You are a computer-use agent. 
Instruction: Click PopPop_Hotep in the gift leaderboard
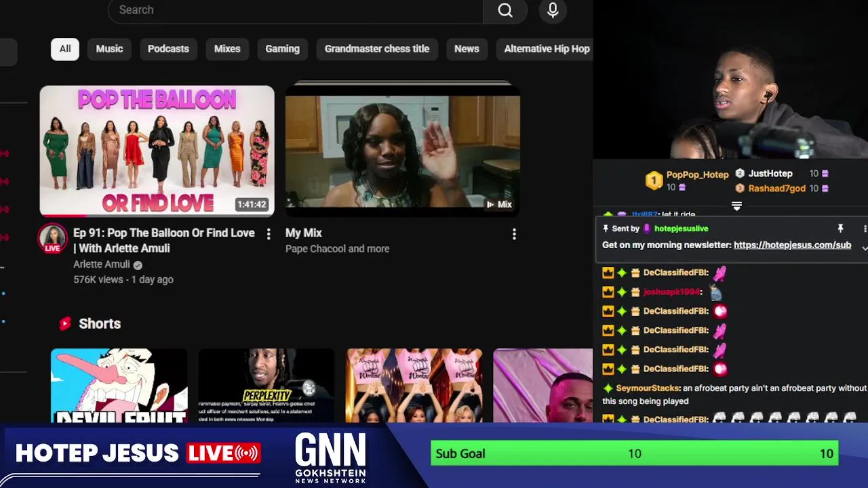coord(697,175)
